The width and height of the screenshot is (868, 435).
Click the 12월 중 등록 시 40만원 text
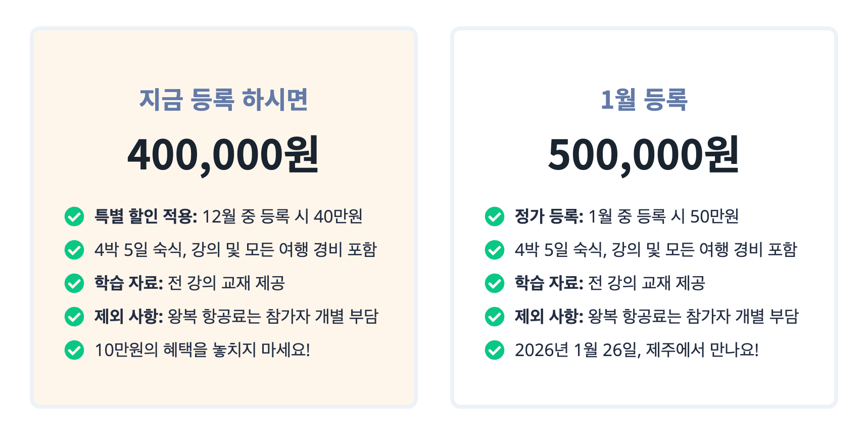pyautogui.click(x=282, y=216)
